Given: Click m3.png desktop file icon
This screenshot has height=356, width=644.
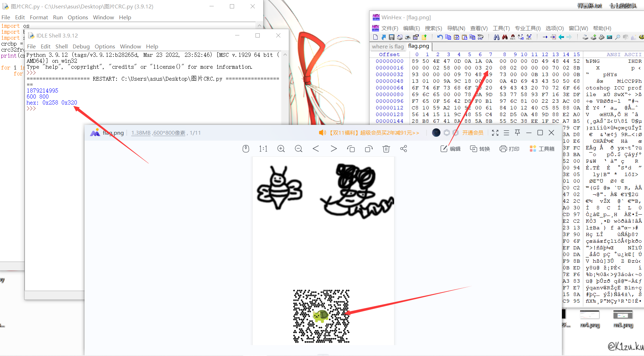Looking at the screenshot, I should tap(623, 318).
